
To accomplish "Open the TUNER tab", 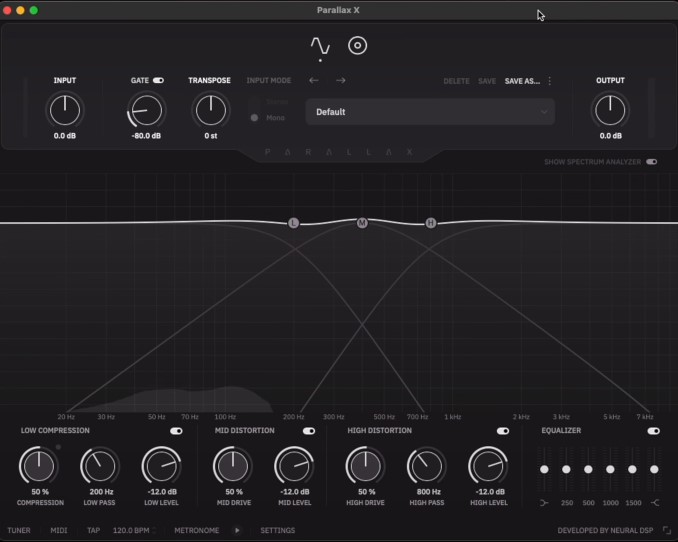I will tap(19, 530).
